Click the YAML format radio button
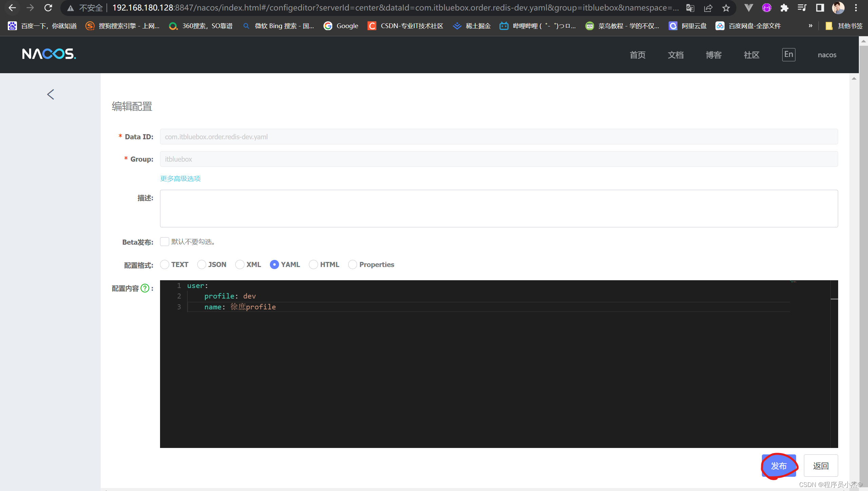The image size is (868, 491). coord(275,265)
